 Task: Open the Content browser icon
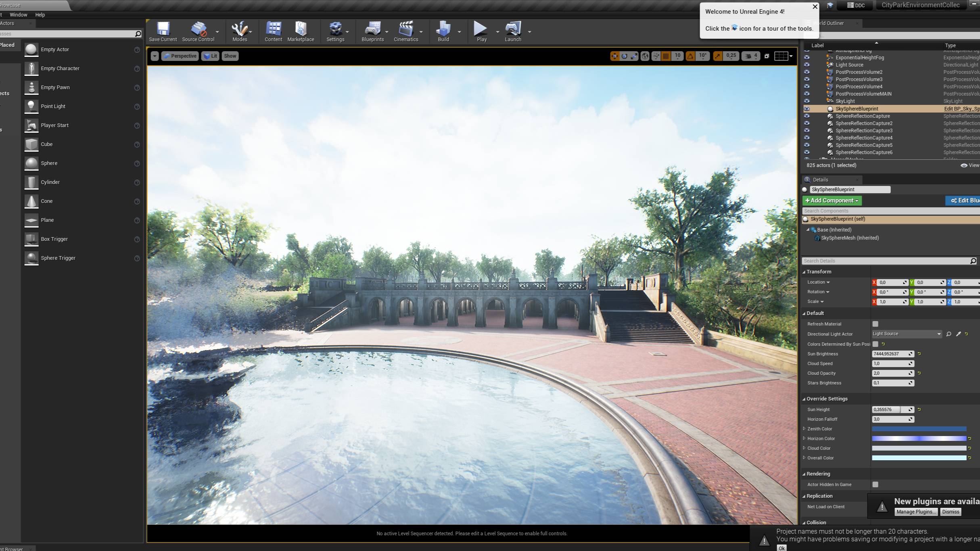273,31
